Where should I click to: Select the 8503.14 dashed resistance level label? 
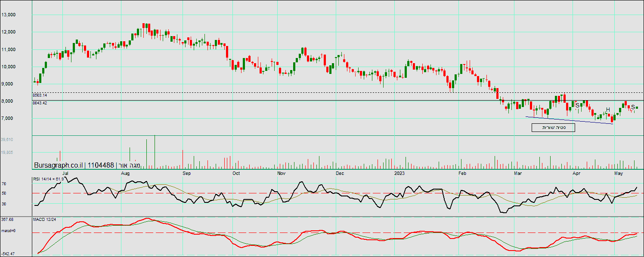coord(40,95)
